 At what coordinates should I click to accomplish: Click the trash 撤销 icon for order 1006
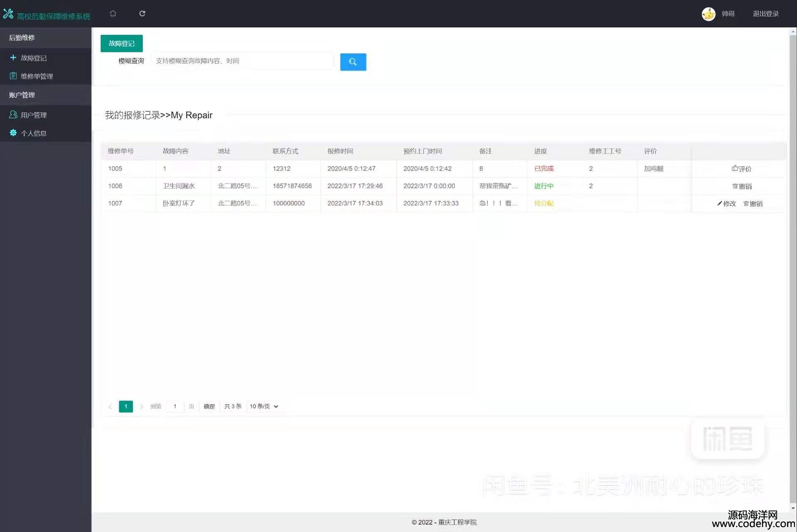point(735,186)
